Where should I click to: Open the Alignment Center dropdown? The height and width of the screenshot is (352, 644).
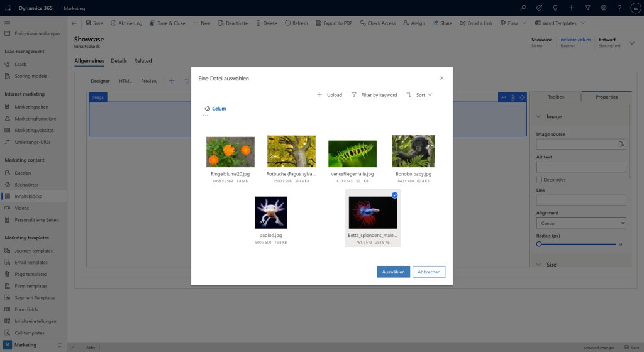[x=580, y=223]
